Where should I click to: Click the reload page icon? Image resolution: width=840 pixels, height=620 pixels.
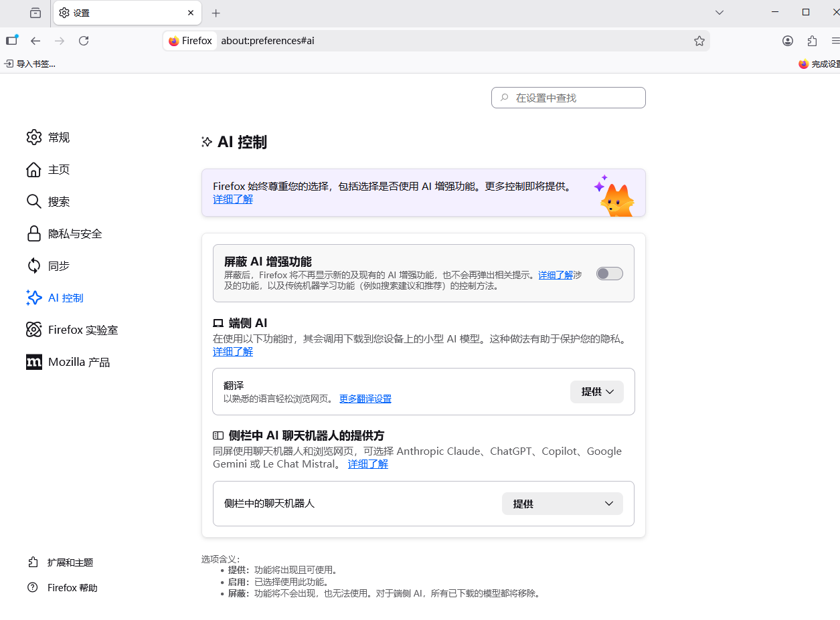click(x=84, y=41)
